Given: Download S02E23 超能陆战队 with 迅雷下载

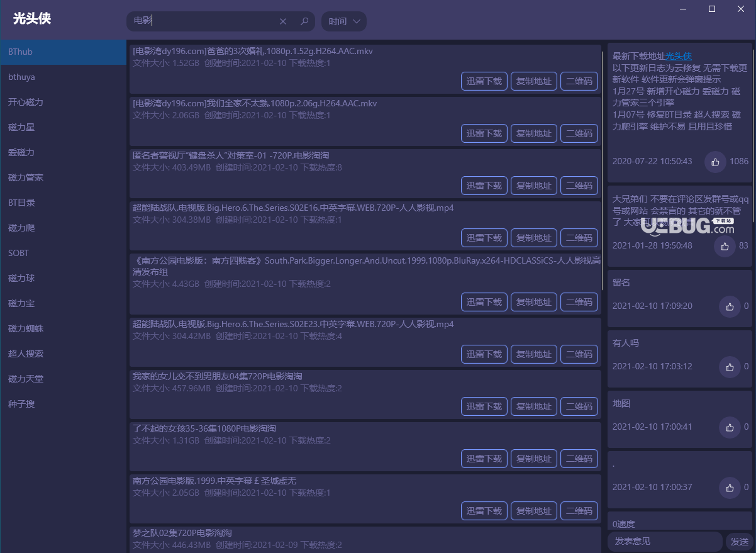Looking at the screenshot, I should coord(484,354).
